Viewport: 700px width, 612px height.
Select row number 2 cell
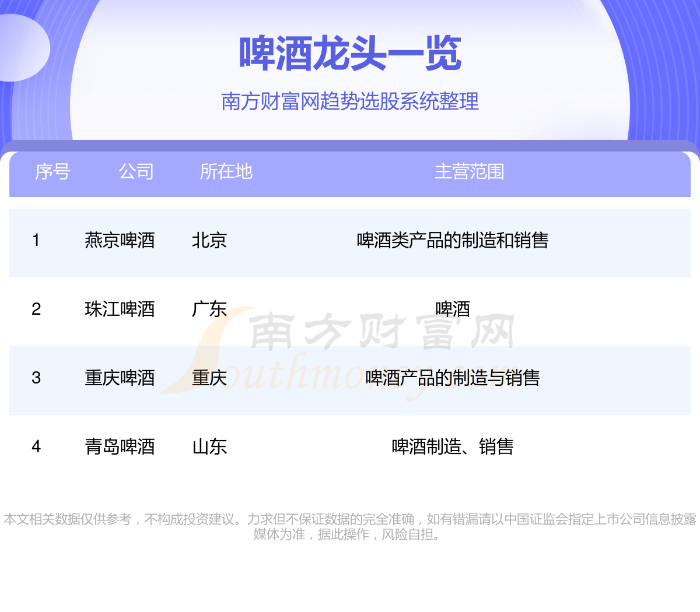36,309
